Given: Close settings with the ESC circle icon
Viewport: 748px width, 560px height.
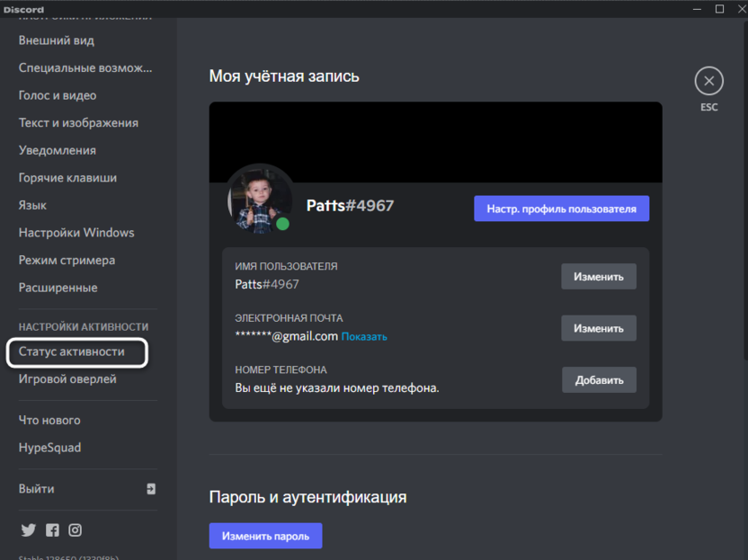Looking at the screenshot, I should coord(708,81).
